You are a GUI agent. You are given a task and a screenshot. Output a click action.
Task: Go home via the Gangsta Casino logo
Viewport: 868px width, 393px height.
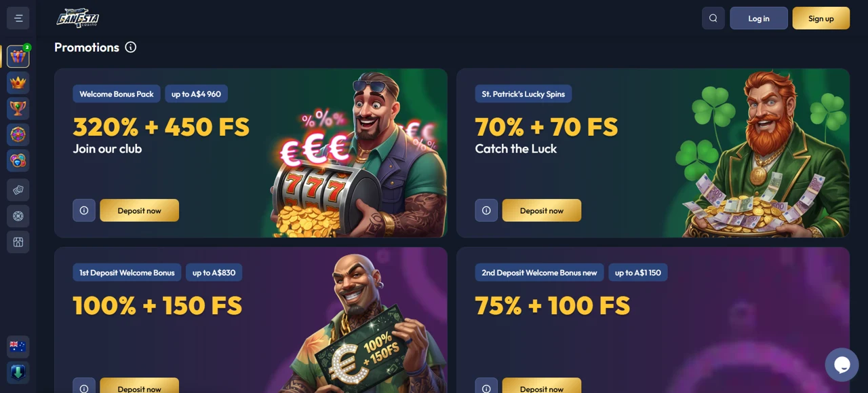[x=78, y=18]
